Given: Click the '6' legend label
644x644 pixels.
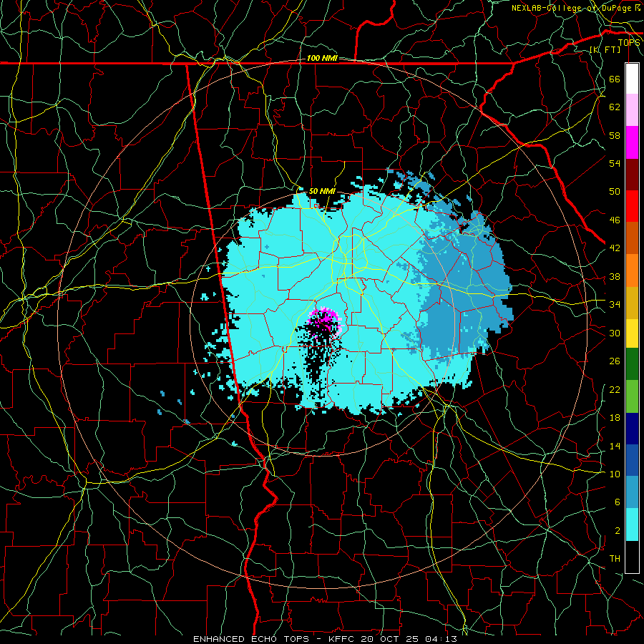Looking at the screenshot, I should (617, 502).
